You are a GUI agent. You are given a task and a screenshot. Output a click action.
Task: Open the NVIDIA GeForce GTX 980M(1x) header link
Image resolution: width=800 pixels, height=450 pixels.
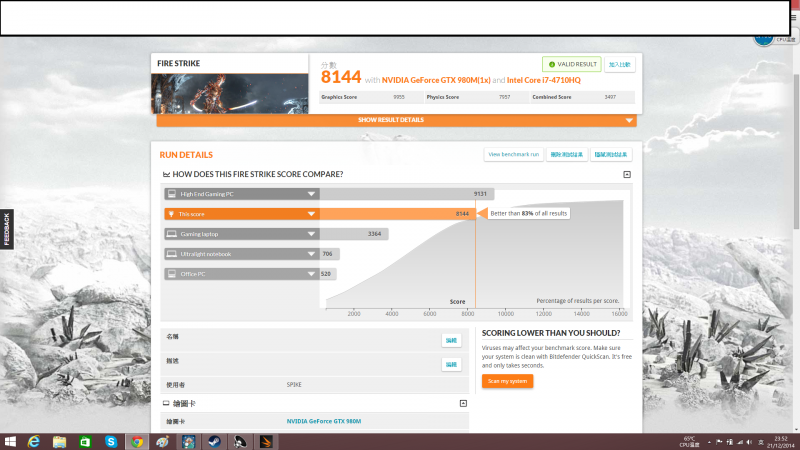point(436,80)
